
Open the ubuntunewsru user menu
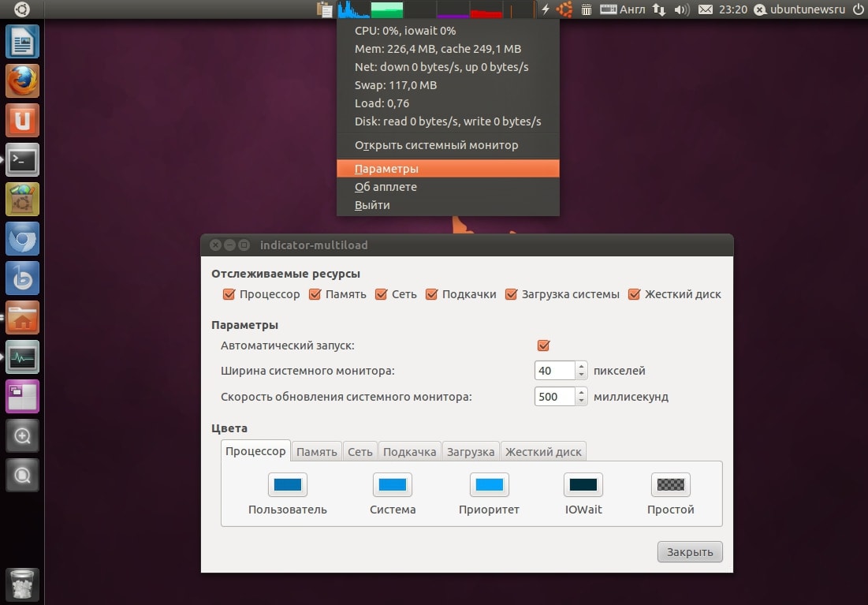(x=800, y=9)
